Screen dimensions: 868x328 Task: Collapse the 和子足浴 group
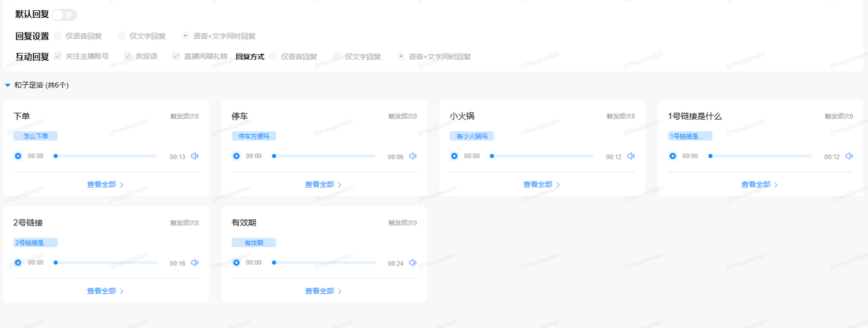click(7, 86)
